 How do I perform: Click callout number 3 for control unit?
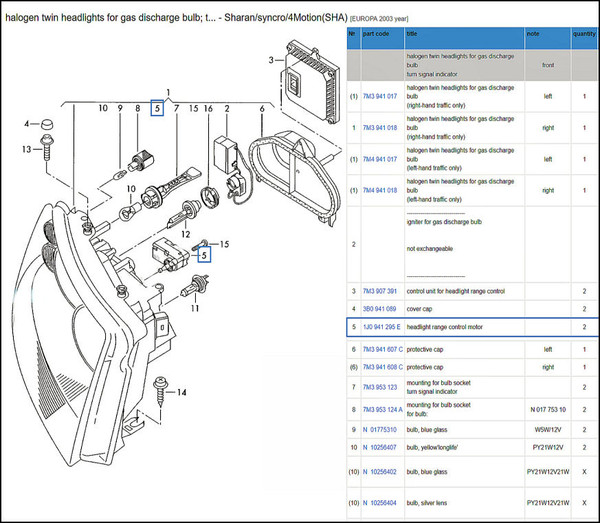click(x=271, y=60)
